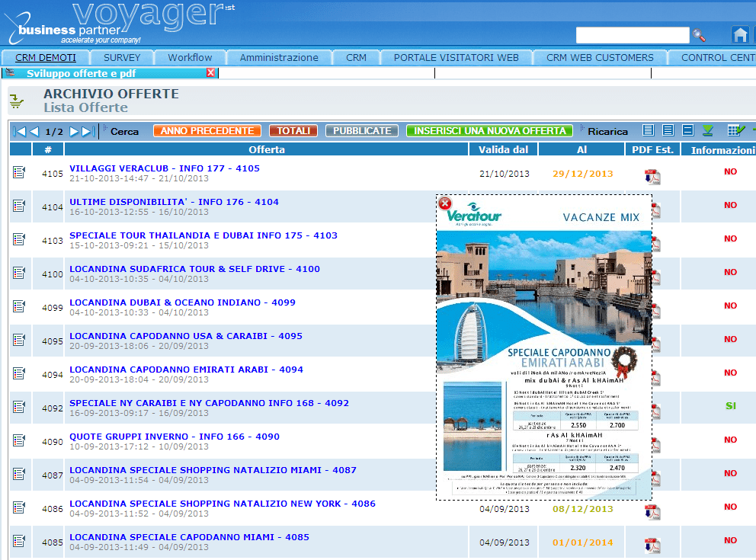Screen dimensions: 756x560
Task: Open LOCANDINA DUBAI & OCEANO INDIANO offer
Action: (x=182, y=302)
